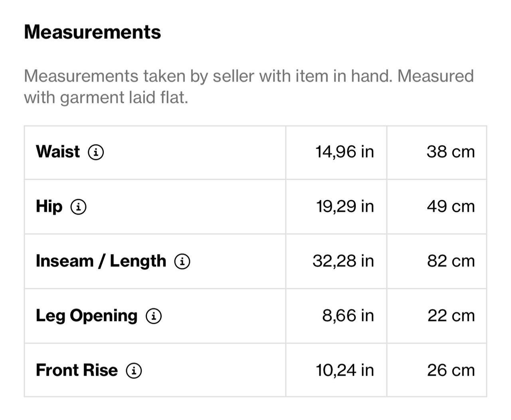Click the Measurements heading
The width and height of the screenshot is (511, 420).
pyautogui.click(x=92, y=32)
